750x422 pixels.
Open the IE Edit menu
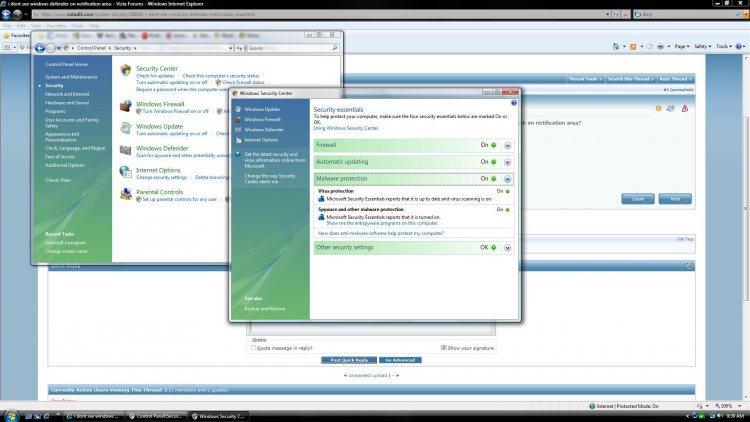pyautogui.click(x=21, y=26)
